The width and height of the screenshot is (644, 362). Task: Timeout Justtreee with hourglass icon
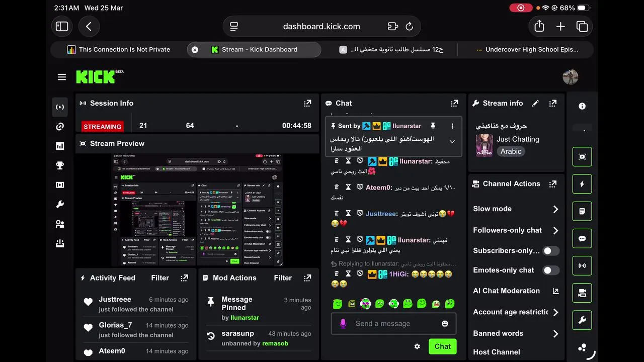coord(348,214)
